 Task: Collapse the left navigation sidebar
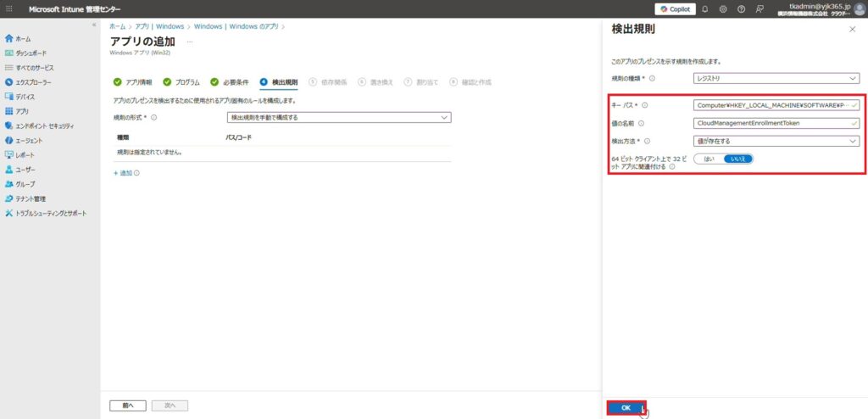(x=94, y=25)
